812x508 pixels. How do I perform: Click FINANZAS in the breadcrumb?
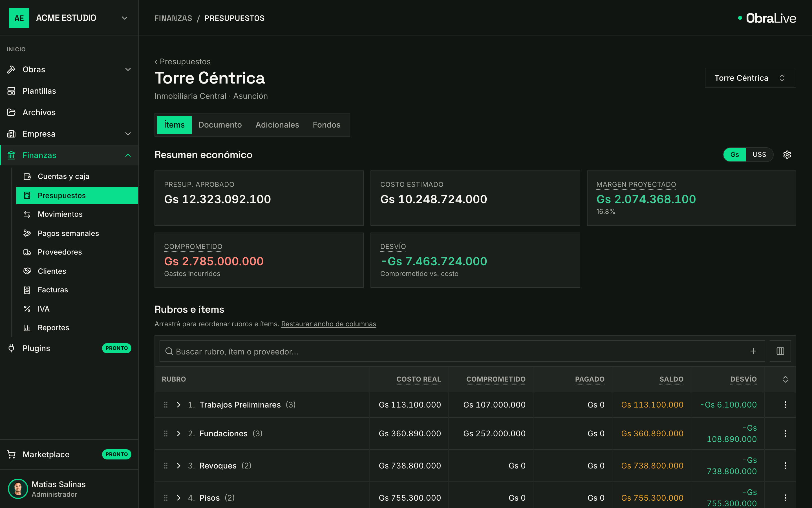[x=173, y=18]
